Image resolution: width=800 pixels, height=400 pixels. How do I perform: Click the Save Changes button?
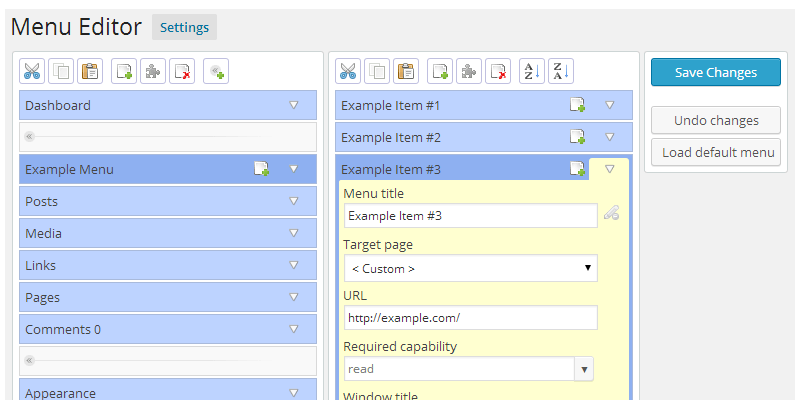click(715, 72)
